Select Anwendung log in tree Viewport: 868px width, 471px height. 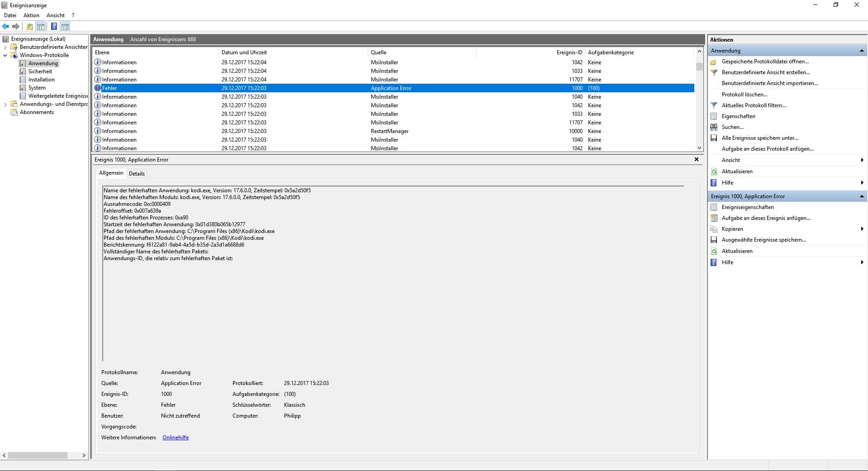click(43, 63)
